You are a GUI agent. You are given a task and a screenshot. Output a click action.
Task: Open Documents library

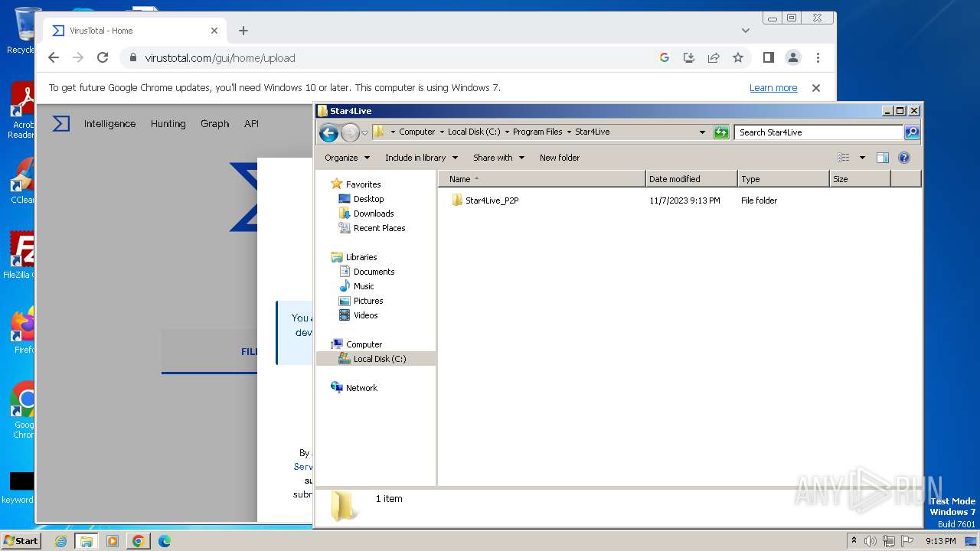click(374, 272)
